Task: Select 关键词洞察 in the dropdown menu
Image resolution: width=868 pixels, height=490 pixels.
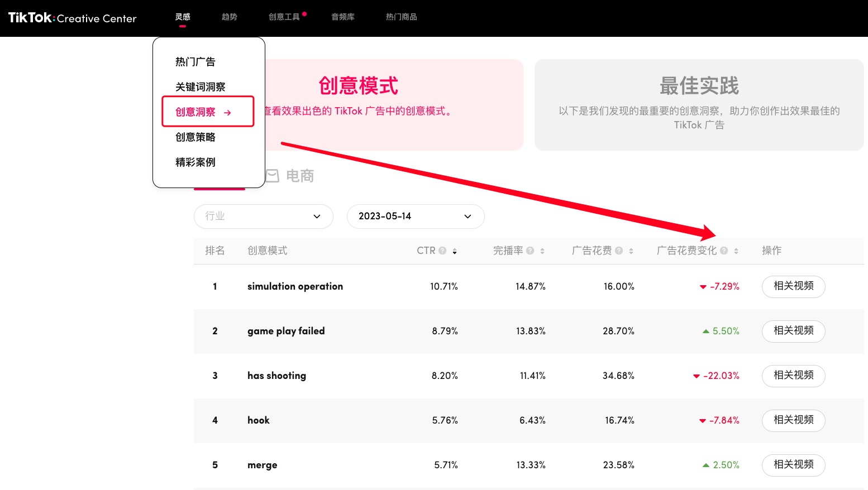Action: pos(200,87)
